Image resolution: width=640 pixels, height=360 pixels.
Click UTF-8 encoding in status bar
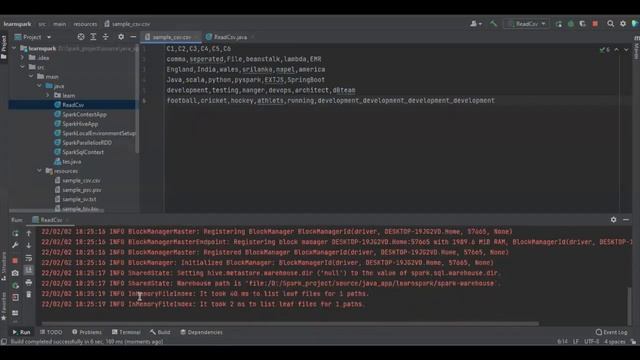pyautogui.click(x=591, y=342)
